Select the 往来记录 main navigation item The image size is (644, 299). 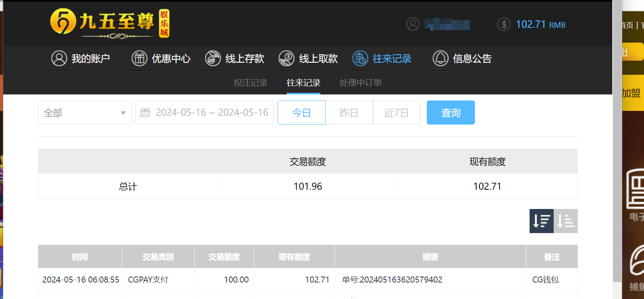[x=382, y=59]
